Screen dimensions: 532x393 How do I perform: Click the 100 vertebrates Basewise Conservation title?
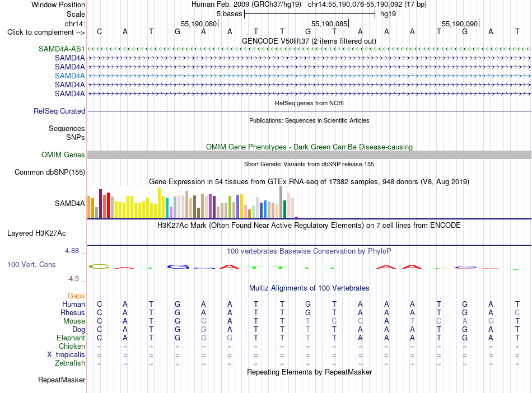(309, 251)
